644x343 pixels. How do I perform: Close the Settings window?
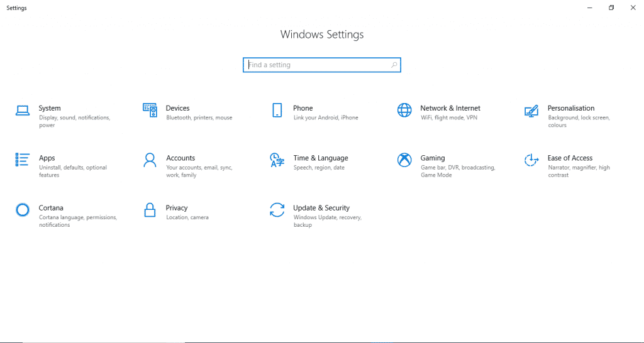[633, 8]
